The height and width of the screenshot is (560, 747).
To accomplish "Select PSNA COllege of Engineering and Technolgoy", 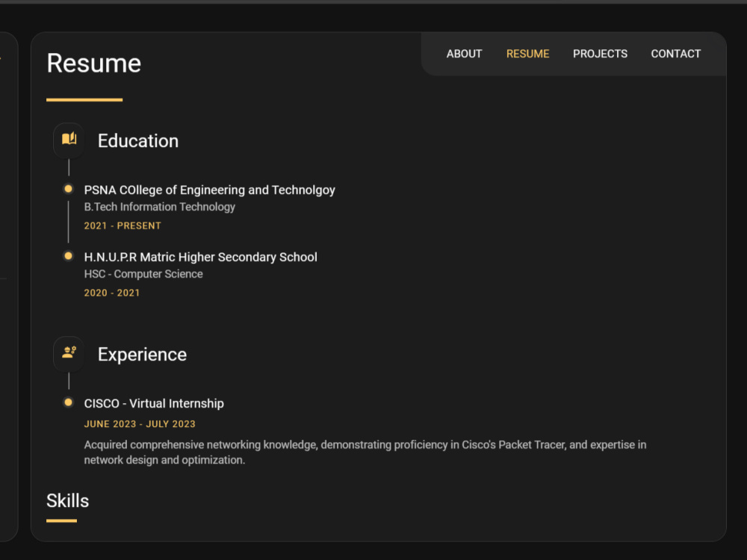I will point(210,190).
